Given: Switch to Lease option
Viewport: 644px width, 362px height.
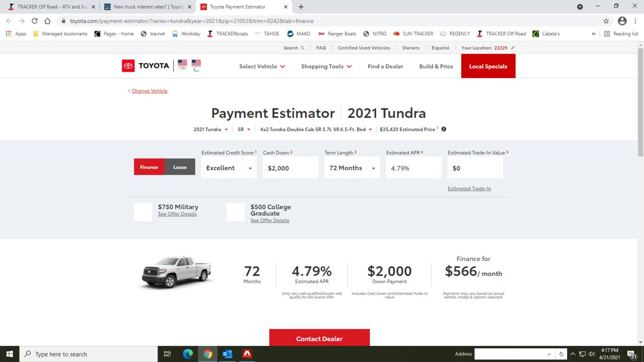Looking at the screenshot, I should [180, 167].
